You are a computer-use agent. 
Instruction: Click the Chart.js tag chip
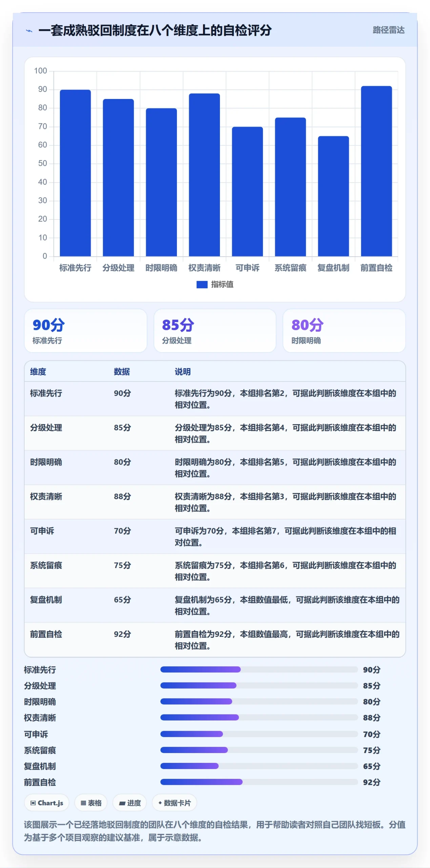point(47,803)
